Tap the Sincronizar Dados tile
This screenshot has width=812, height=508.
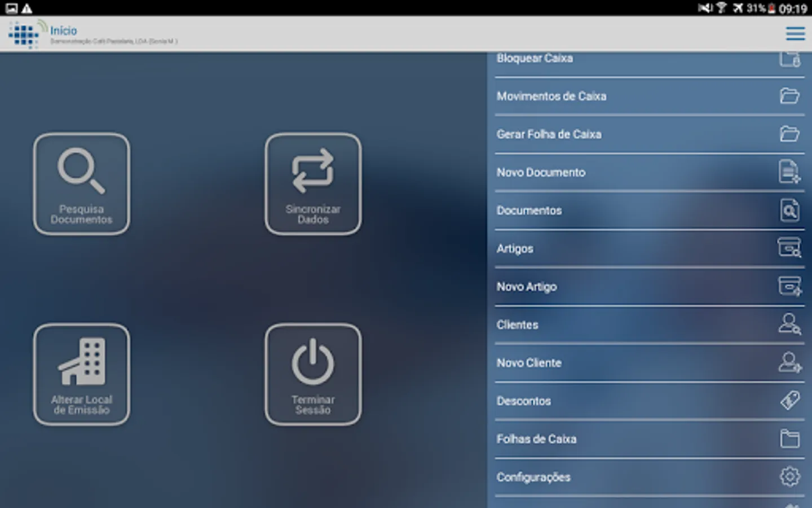[313, 184]
